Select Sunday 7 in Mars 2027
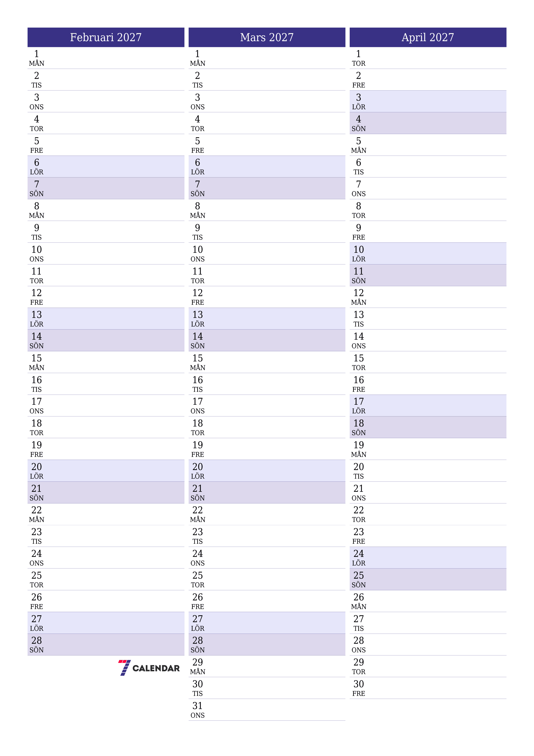This screenshot has width=534, height=756. [267, 188]
